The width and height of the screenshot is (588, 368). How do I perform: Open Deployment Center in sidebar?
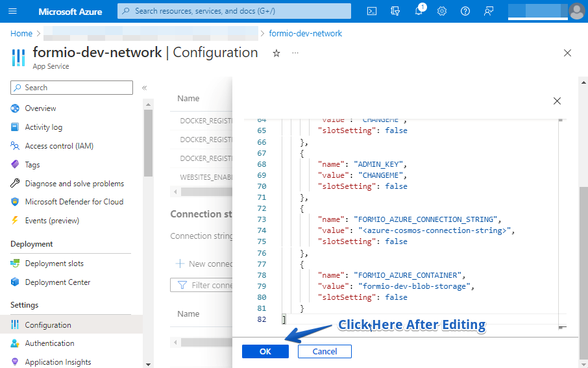tap(58, 282)
